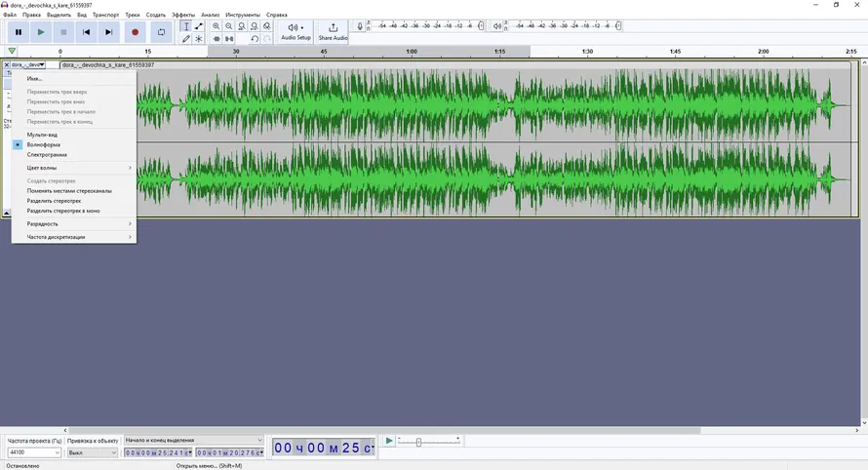
Task: Click the Stop transport button
Action: click(x=63, y=32)
